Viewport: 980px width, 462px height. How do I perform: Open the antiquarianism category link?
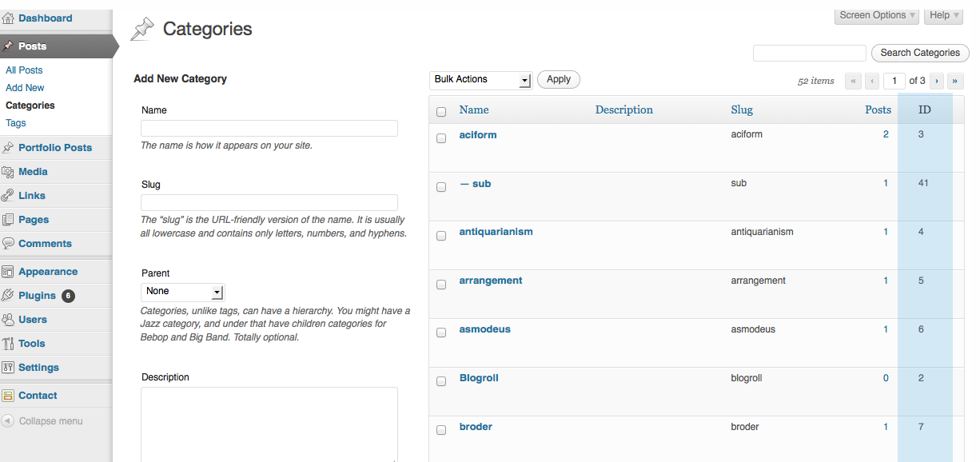click(496, 232)
